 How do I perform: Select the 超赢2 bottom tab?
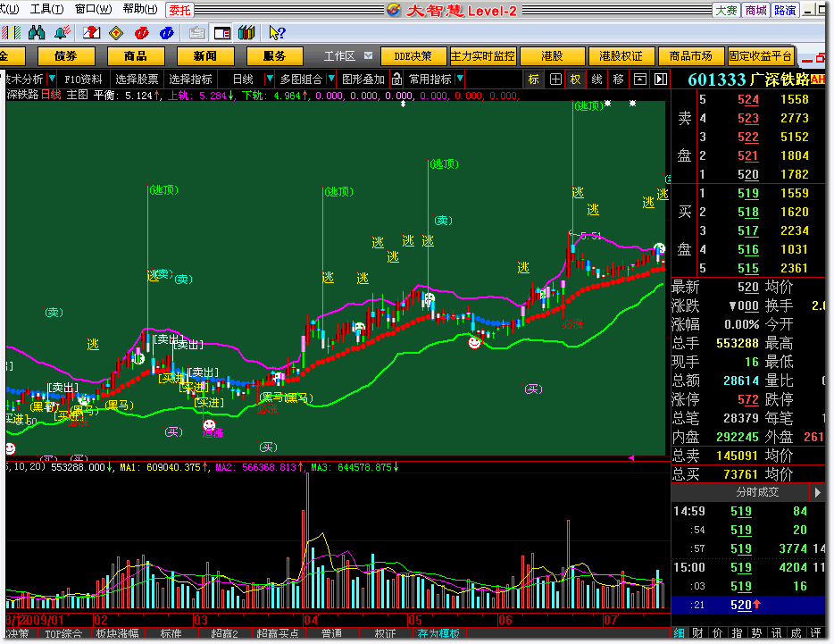224,633
